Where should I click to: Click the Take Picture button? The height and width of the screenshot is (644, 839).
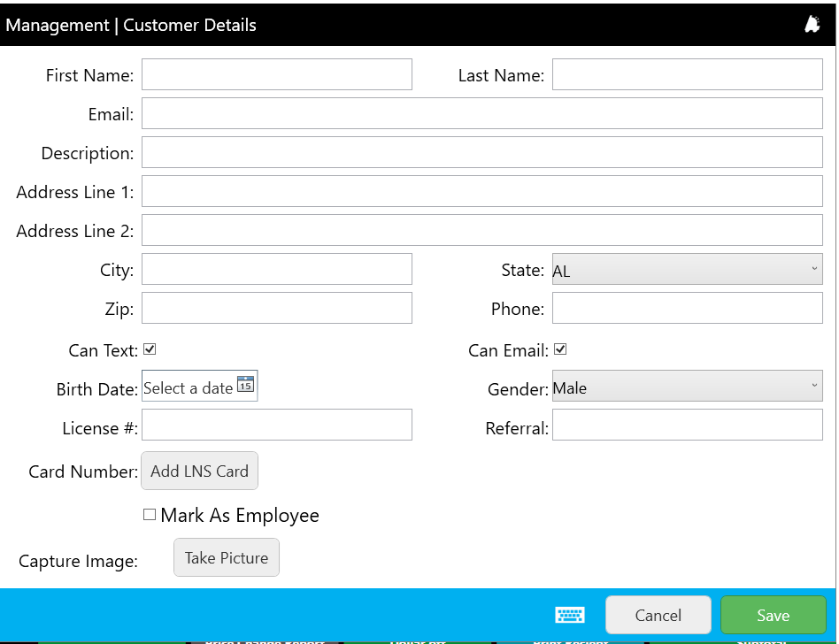(x=227, y=557)
